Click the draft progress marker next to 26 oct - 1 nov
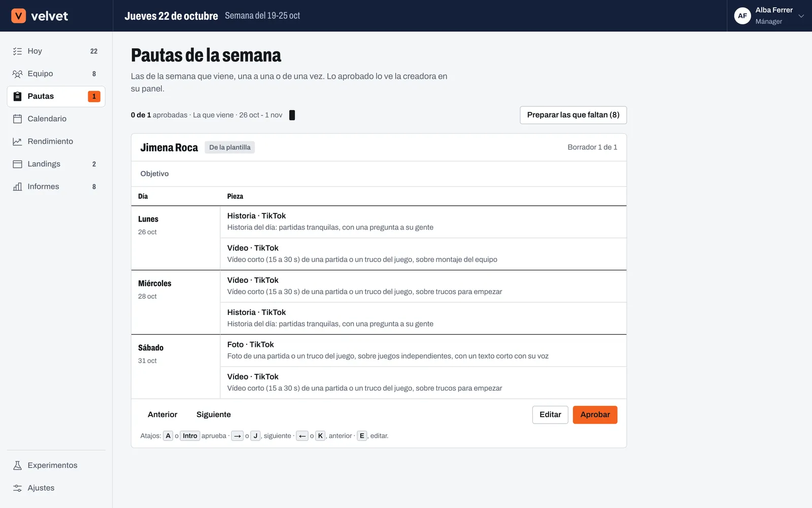 (292, 115)
